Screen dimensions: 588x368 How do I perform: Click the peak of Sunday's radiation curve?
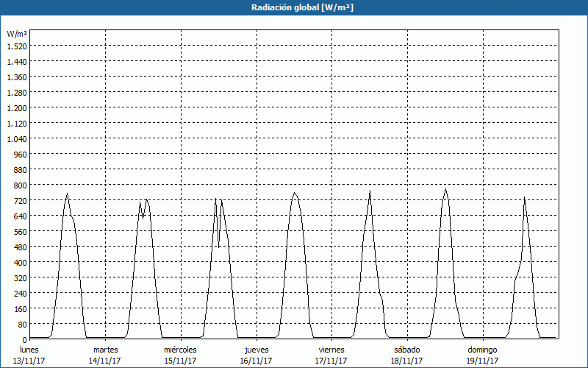(x=524, y=197)
